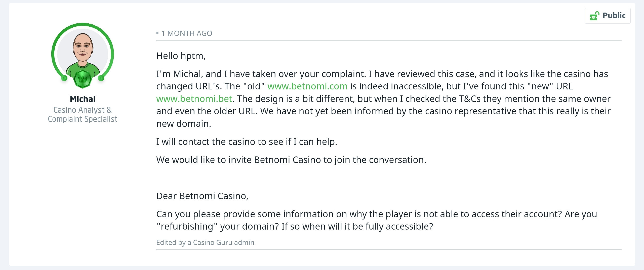
Task: Open the www.betnomi.com link
Action: pyautogui.click(x=307, y=86)
